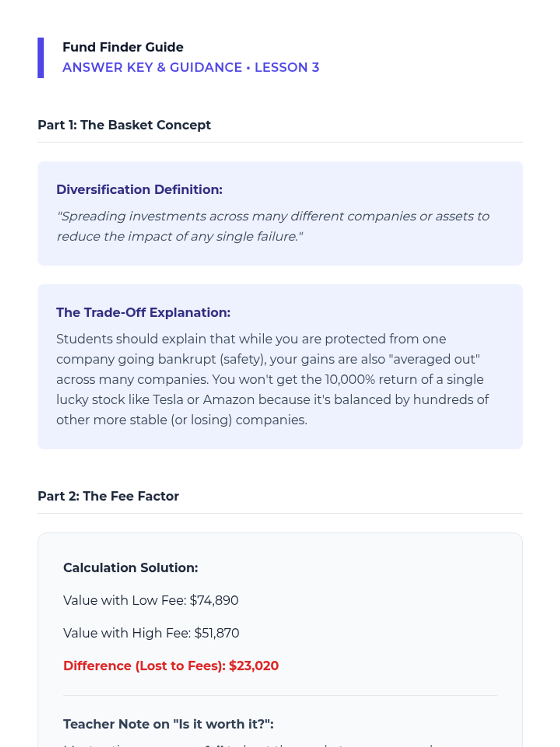Click the italic diversification definition quote
The width and height of the screenshot is (560, 747).
(x=273, y=226)
